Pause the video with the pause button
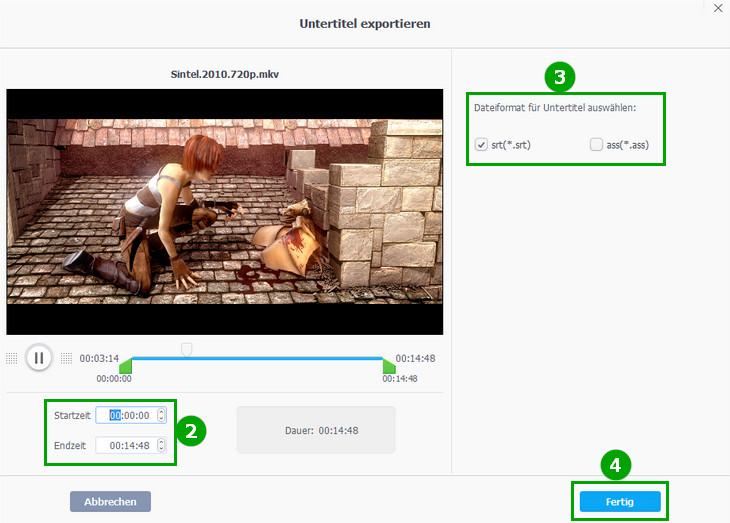 point(39,358)
